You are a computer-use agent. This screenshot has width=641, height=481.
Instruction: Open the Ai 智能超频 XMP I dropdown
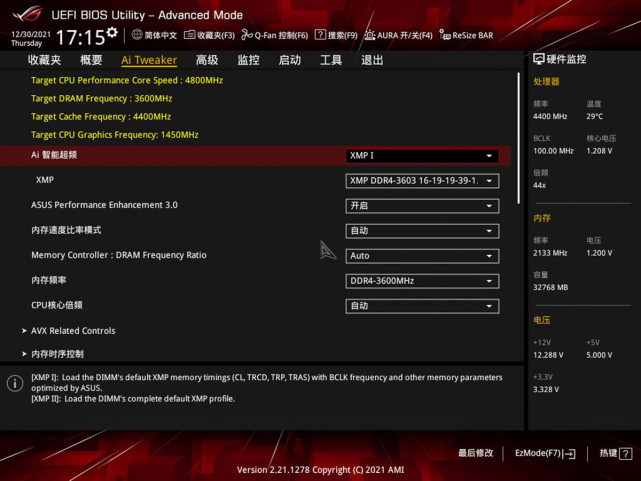pyautogui.click(x=422, y=156)
